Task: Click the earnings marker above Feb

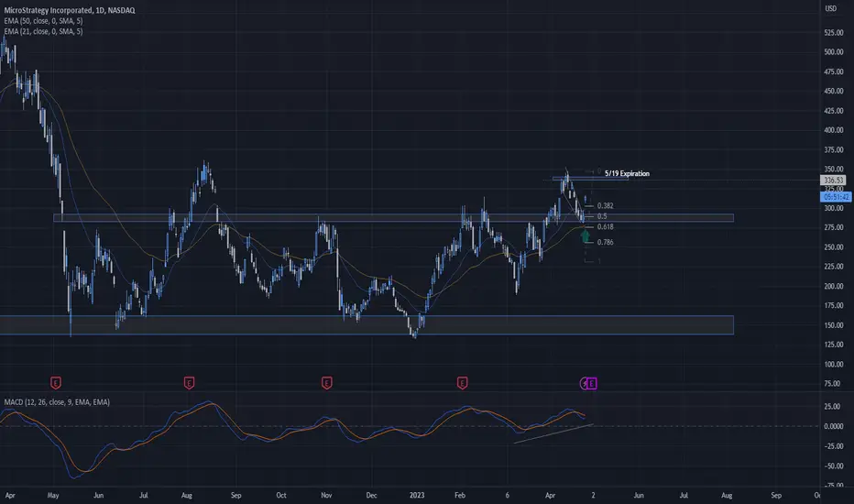Action: (x=462, y=383)
